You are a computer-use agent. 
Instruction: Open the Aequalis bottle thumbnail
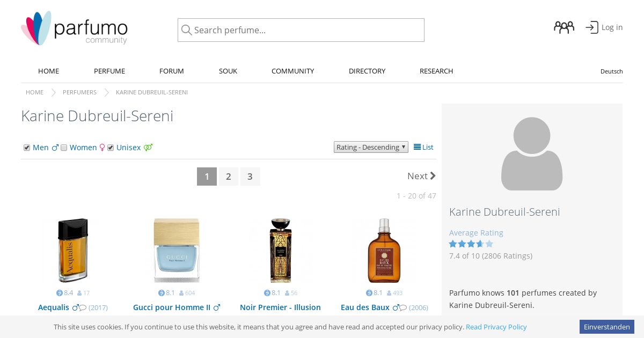[73, 251]
